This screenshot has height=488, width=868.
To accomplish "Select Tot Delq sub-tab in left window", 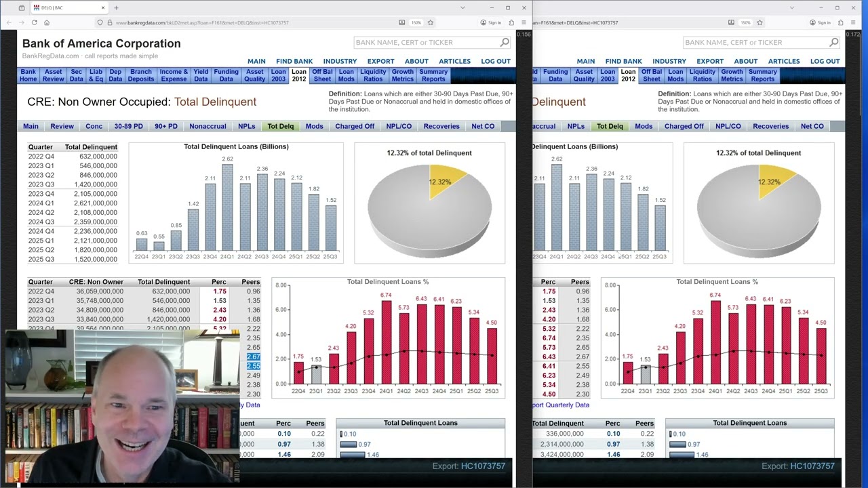I will [281, 126].
